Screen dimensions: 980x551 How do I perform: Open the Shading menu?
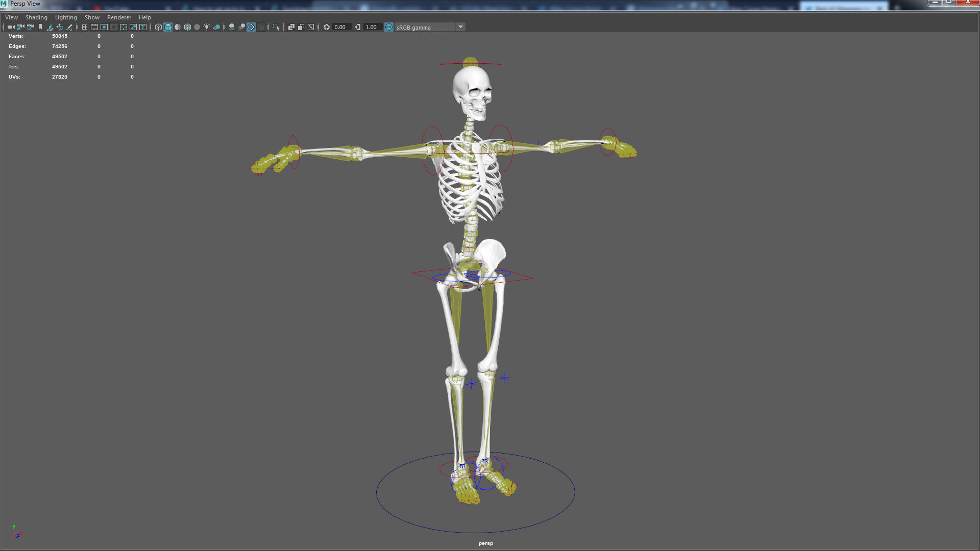click(x=36, y=17)
